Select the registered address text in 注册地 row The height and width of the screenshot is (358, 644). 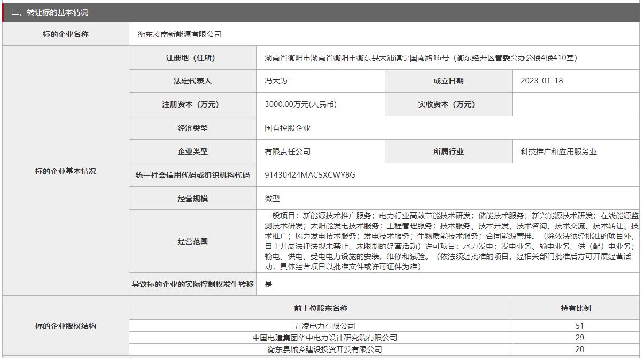tap(421, 58)
